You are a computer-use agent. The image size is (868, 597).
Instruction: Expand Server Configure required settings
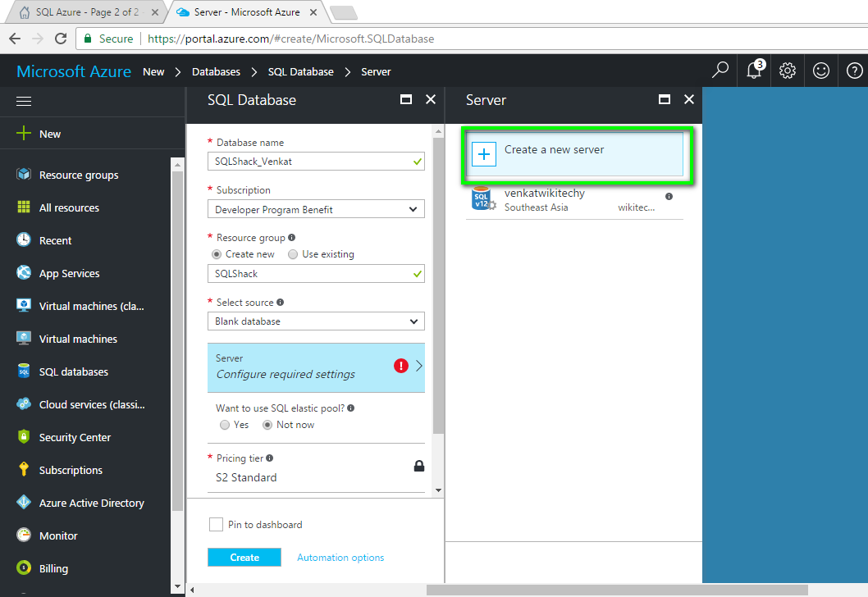(316, 368)
